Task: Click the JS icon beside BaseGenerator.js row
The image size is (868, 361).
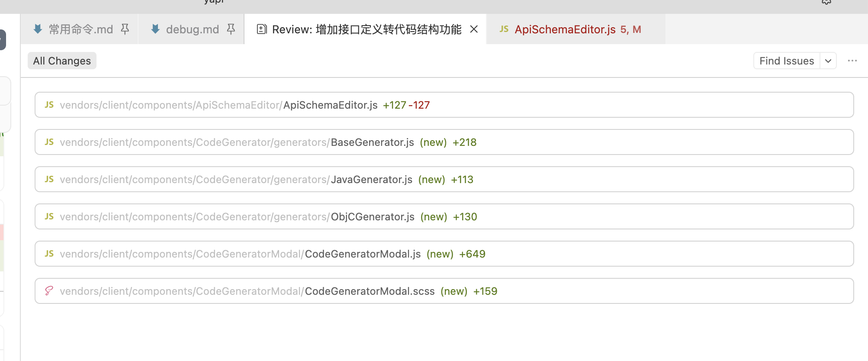Action: [49, 142]
